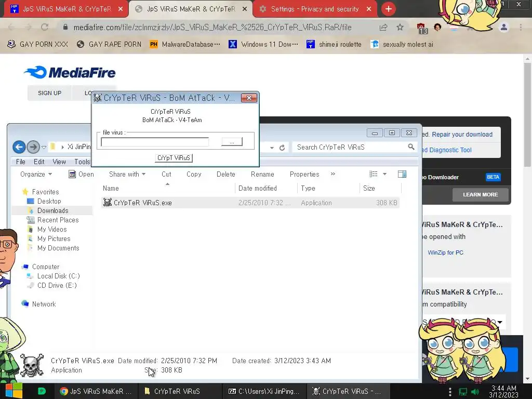The width and height of the screenshot is (532, 399).
Task: Change view using the view icon
Action: click(x=374, y=174)
